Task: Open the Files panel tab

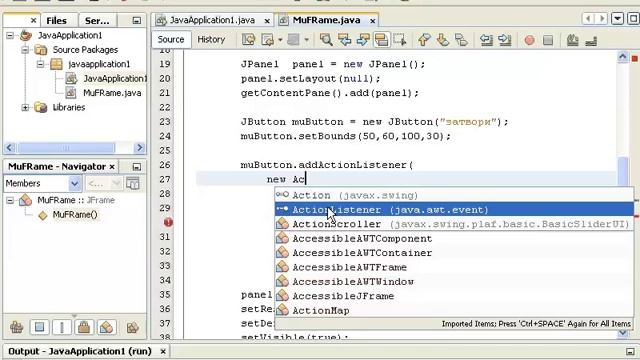Action: tap(56, 20)
